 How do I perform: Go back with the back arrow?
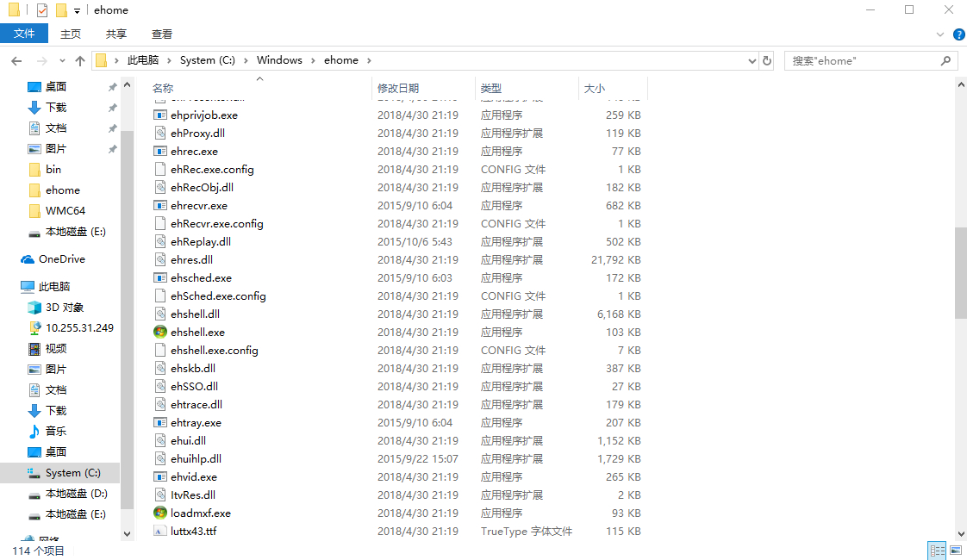[16, 60]
